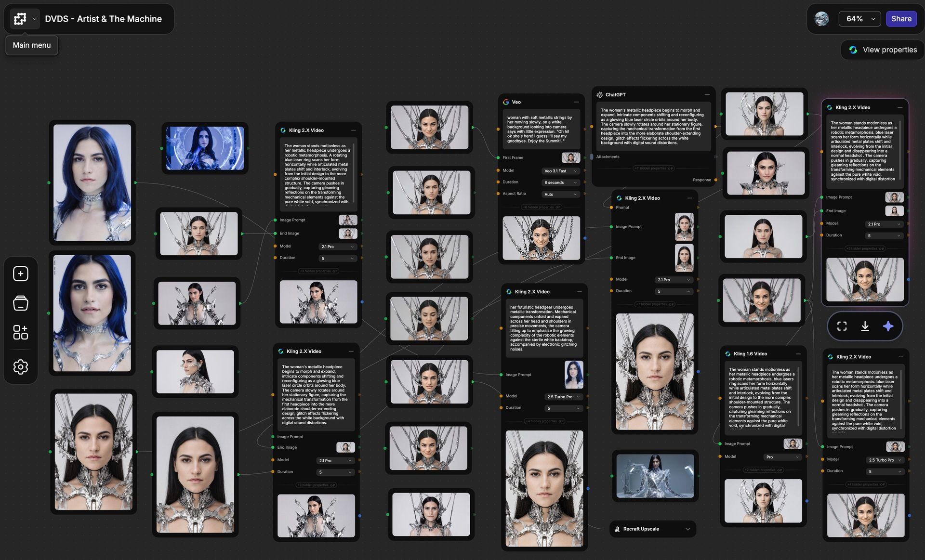Open the 64% zoom level dropdown
This screenshot has height=560, width=925.
pos(859,19)
